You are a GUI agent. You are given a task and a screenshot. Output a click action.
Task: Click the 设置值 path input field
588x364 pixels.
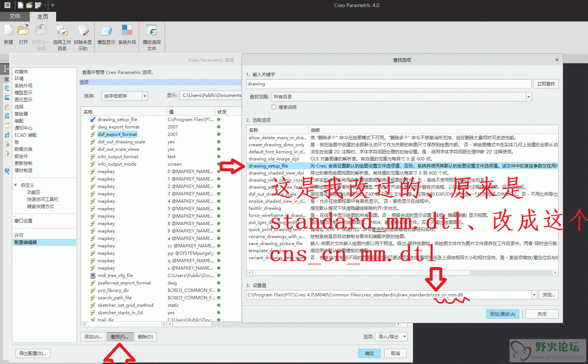pos(389,295)
